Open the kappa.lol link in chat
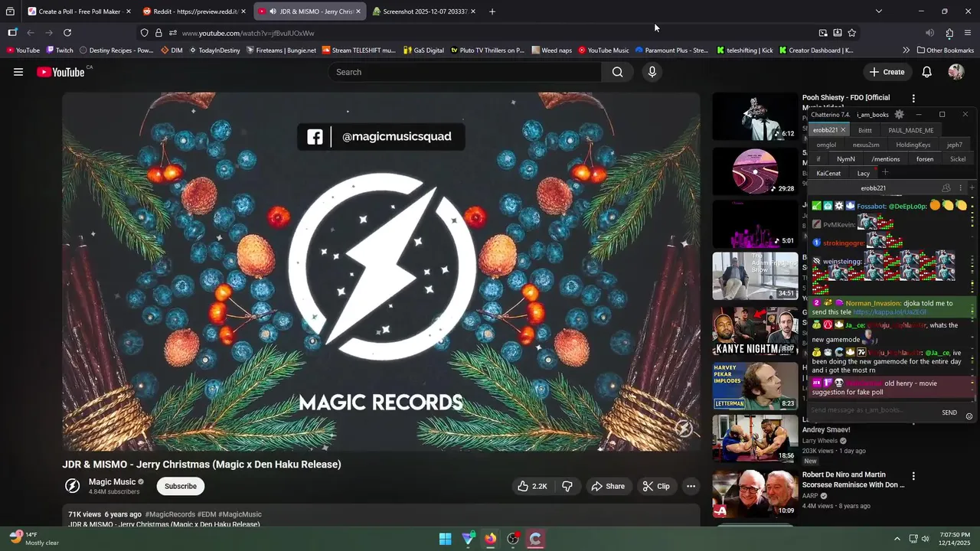Screen dimensions: 980x551 click(x=890, y=312)
